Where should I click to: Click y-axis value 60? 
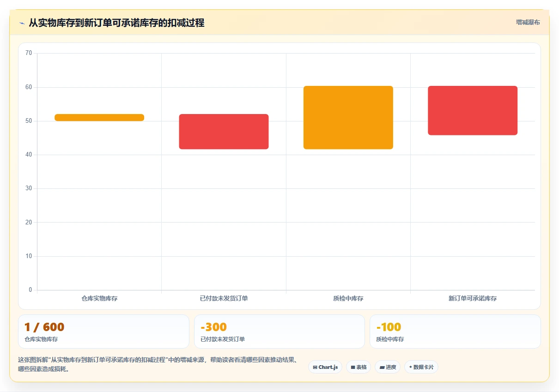29,87
